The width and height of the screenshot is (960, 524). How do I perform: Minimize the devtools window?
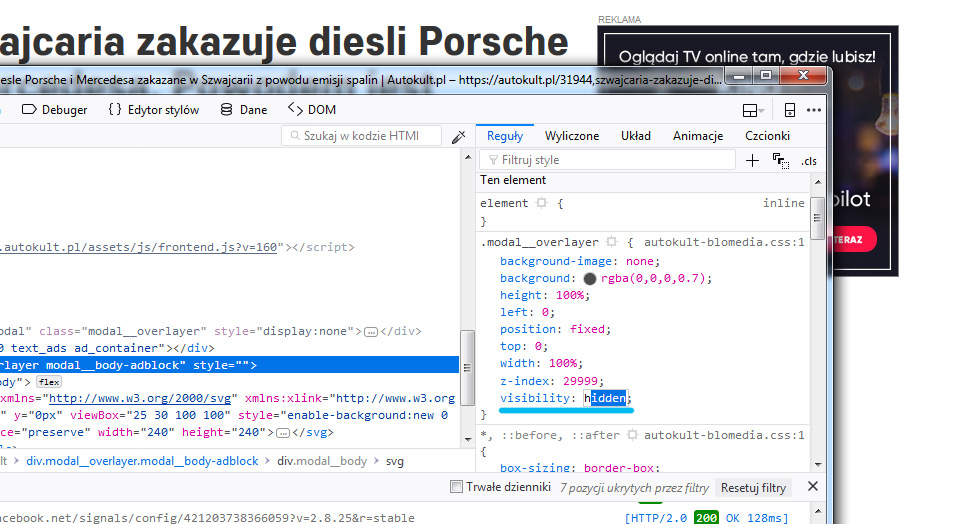pos(740,77)
